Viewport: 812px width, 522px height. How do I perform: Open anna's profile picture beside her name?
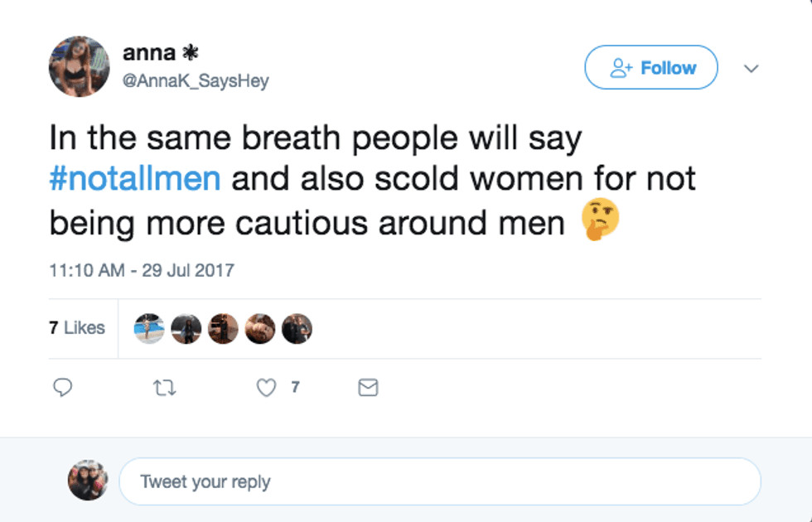(x=80, y=66)
